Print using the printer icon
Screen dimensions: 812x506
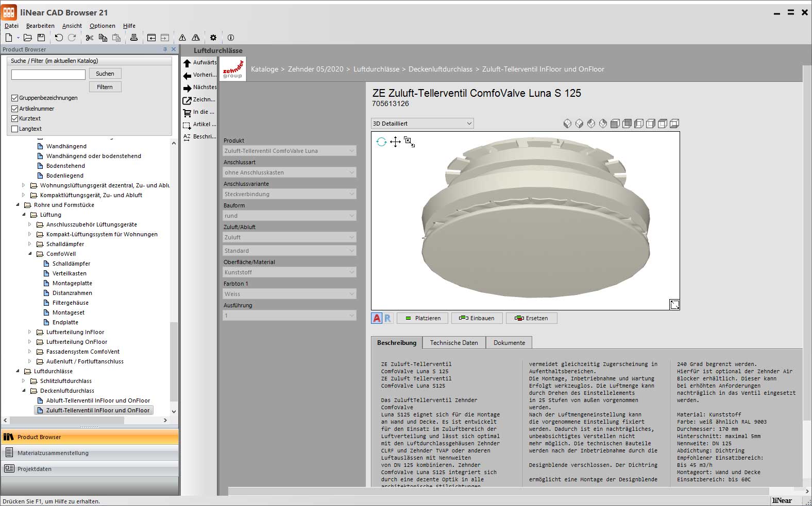point(134,38)
